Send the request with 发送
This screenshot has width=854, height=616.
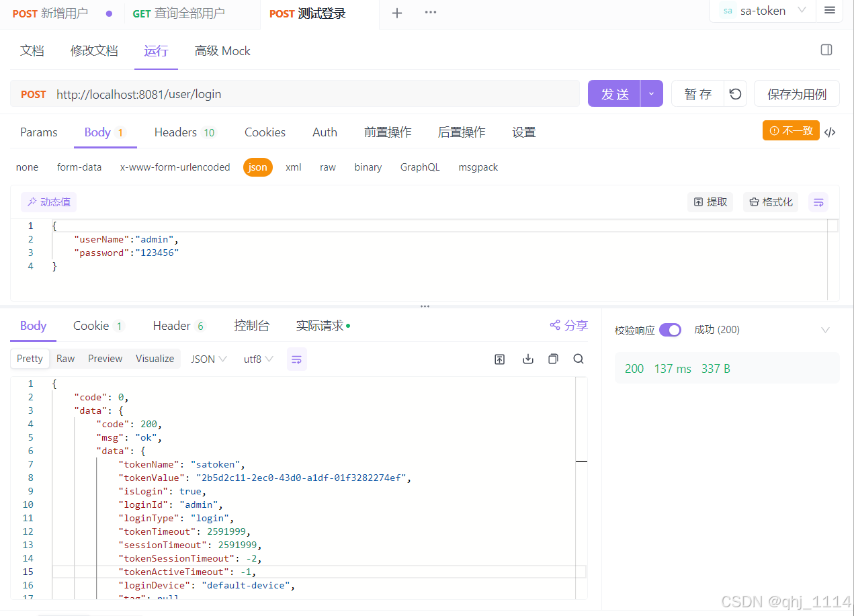pyautogui.click(x=614, y=93)
